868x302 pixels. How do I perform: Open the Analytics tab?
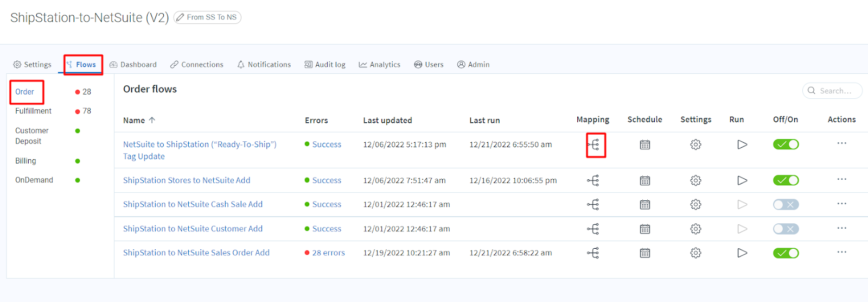[x=380, y=65]
